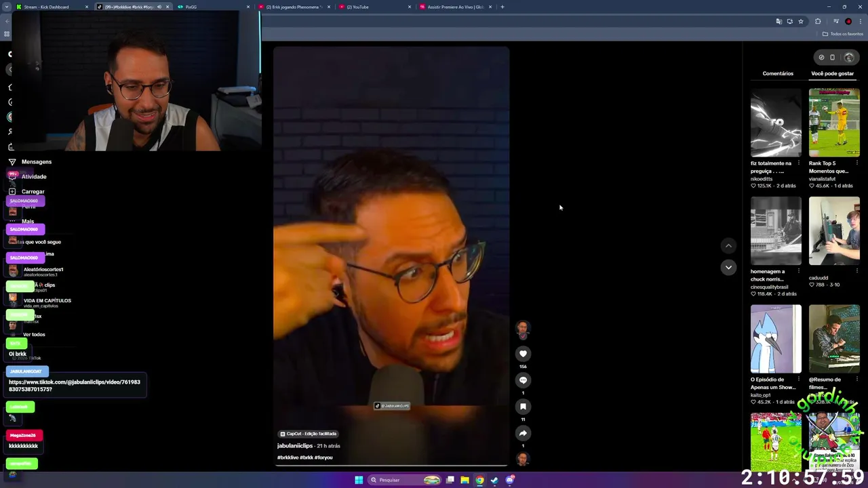The width and height of the screenshot is (868, 488).
Task: Open the Windows Start menu
Action: point(359,480)
